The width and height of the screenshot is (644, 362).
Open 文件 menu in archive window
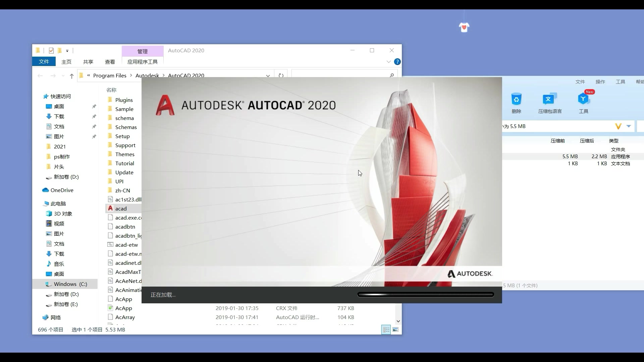coord(580,82)
